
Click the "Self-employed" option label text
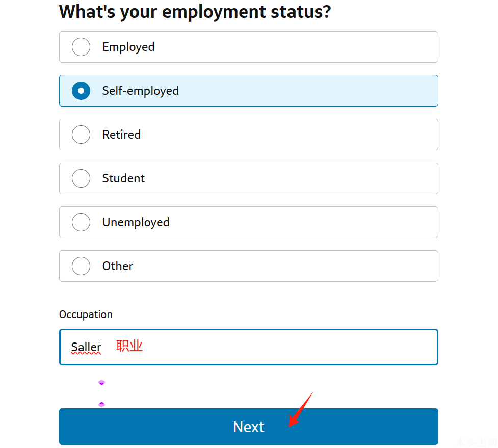pos(141,91)
